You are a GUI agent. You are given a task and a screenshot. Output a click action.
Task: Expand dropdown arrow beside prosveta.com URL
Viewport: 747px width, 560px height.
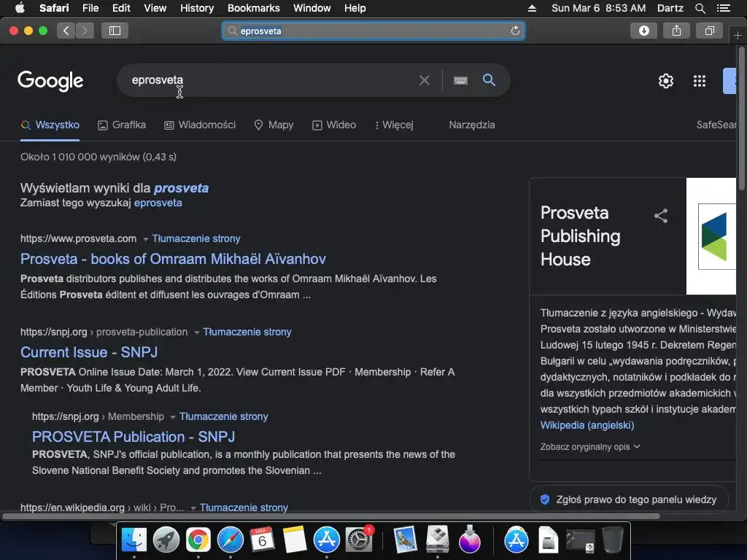pos(145,239)
